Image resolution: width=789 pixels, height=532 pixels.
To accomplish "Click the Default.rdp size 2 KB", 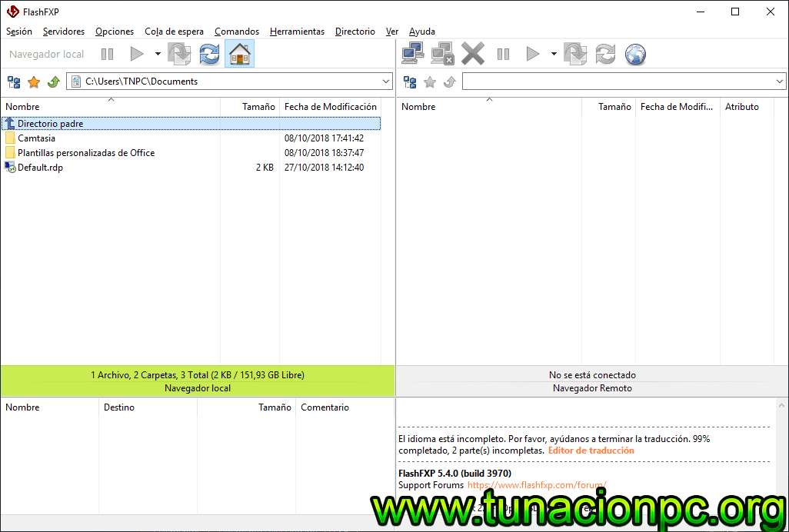I will pyautogui.click(x=265, y=168).
